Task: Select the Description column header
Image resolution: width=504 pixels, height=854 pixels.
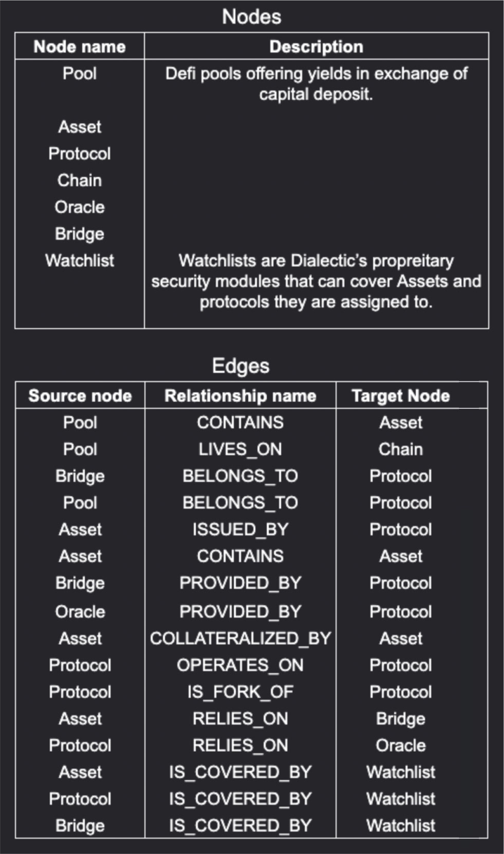Action: pos(316,46)
